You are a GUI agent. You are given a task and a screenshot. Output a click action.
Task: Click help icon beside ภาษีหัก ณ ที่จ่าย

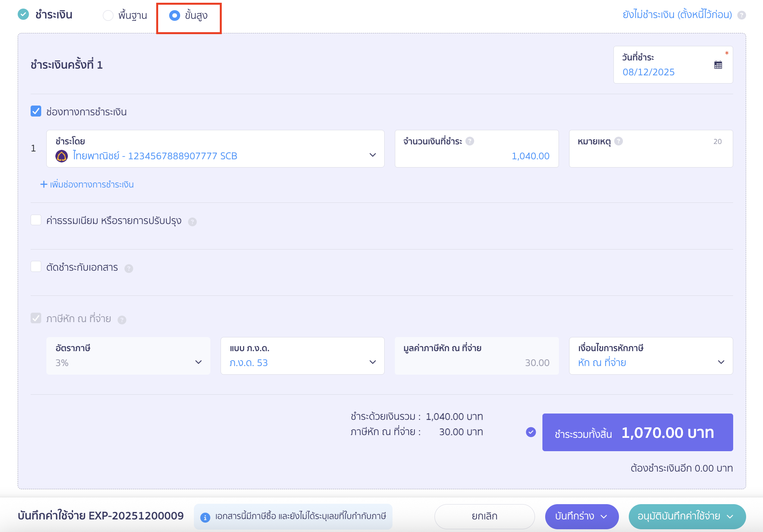[x=122, y=320]
